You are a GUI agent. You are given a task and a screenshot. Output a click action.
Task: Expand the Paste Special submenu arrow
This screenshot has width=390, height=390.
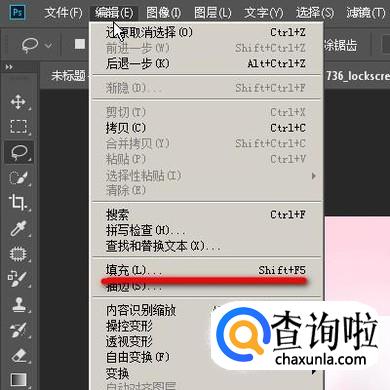coord(313,175)
